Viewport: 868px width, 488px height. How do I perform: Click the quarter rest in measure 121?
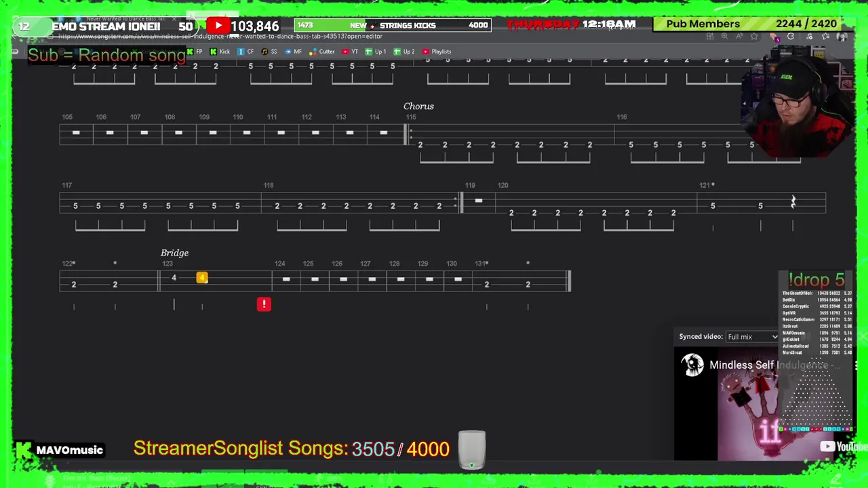793,202
